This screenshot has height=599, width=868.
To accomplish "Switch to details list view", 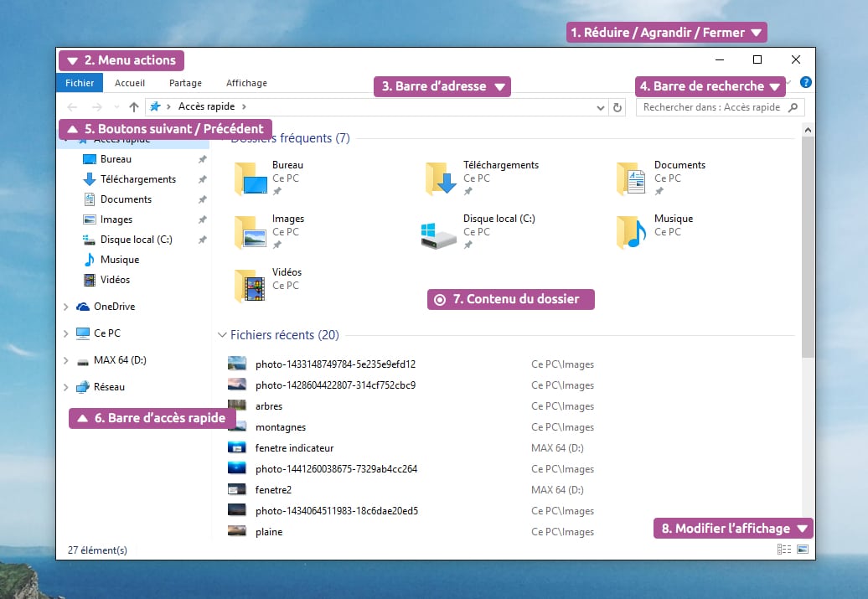I will [784, 550].
